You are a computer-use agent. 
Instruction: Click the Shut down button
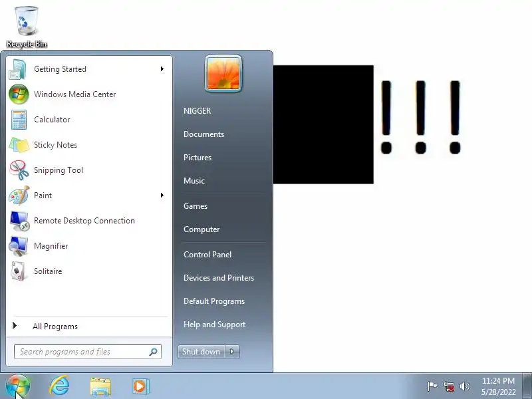[201, 352]
